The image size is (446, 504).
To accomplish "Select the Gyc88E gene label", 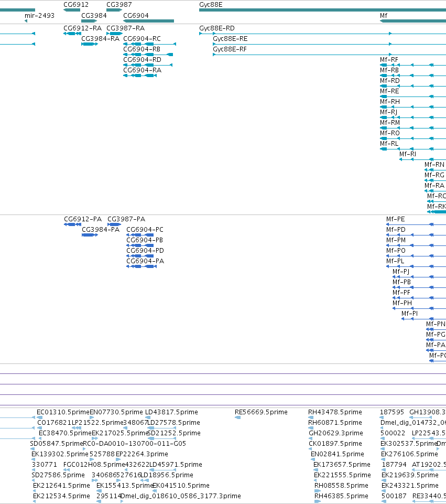I will [211, 5].
